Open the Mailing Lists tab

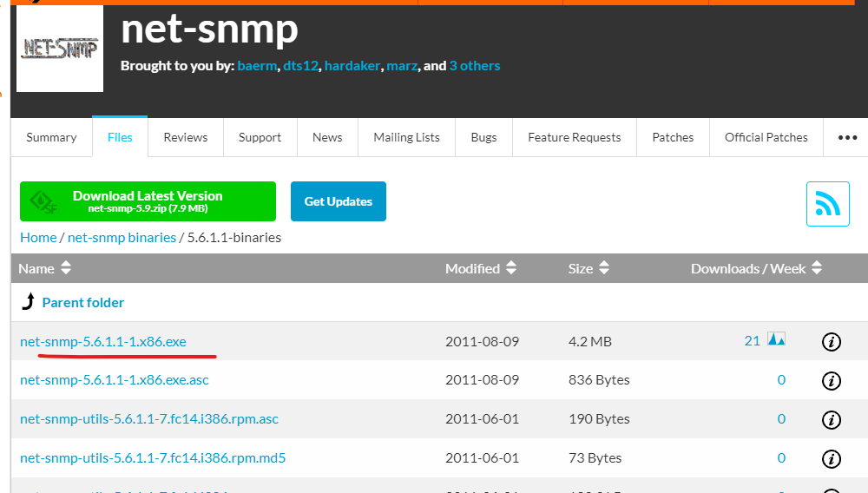click(x=406, y=137)
